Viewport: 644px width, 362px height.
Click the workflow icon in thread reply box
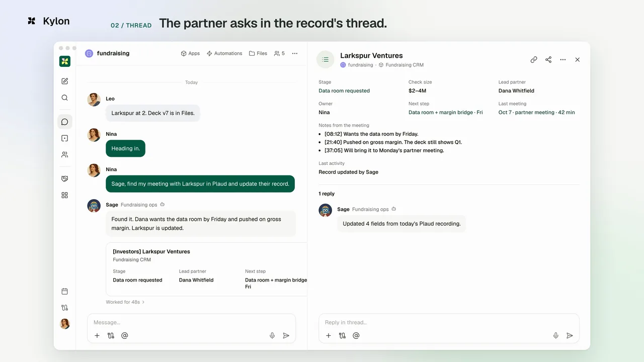[342, 335]
